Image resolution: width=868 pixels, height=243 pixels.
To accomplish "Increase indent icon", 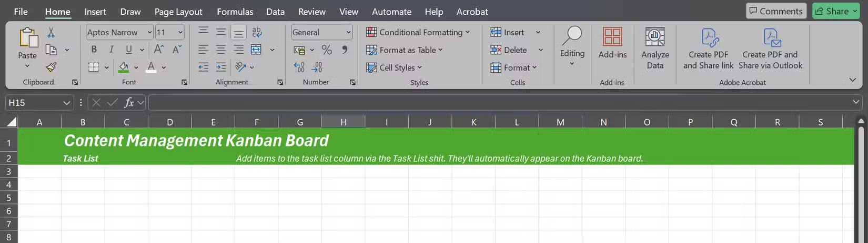I will 221,67.
